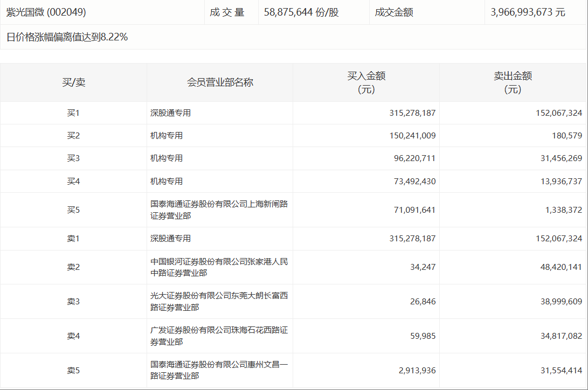
Task: Select the 卖3 row label
Action: point(73,302)
